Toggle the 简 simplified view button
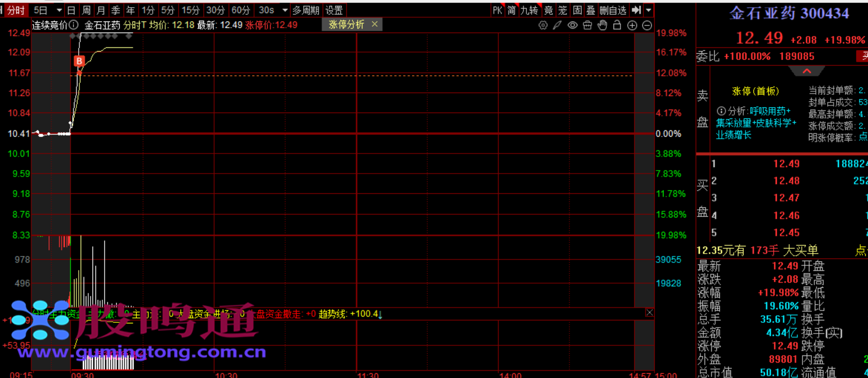The height and width of the screenshot is (378, 868). click(x=512, y=10)
